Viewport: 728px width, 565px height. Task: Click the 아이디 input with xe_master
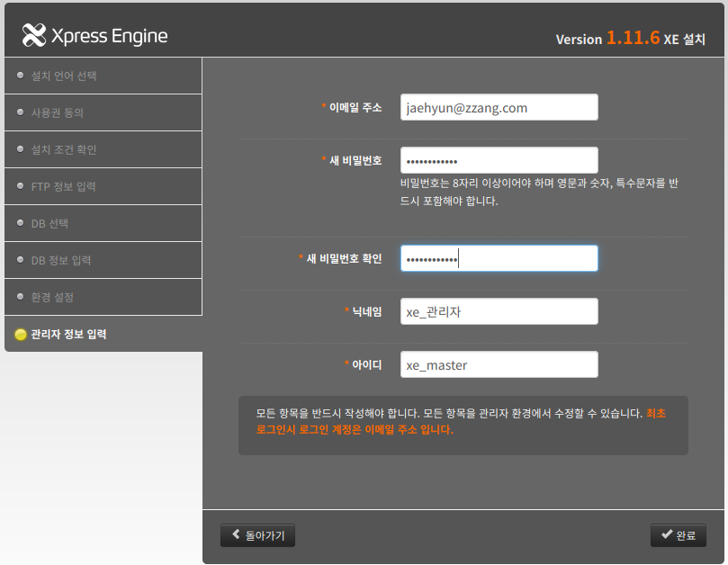pyautogui.click(x=499, y=364)
